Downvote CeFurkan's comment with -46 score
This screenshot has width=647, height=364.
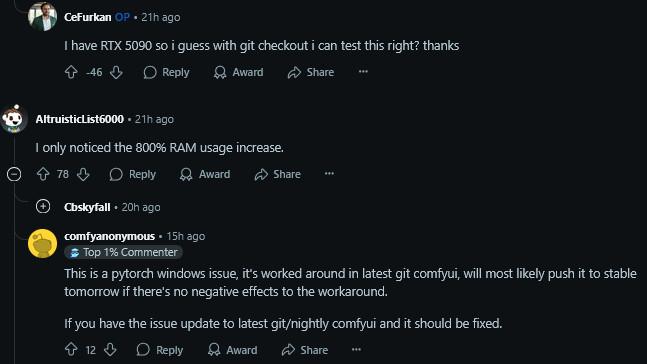pos(116,72)
